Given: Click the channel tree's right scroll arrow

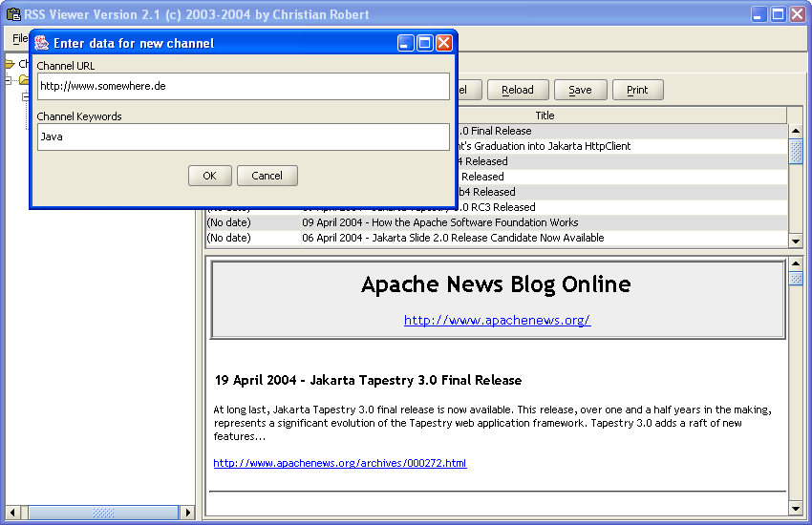Looking at the screenshot, I should click(188, 513).
